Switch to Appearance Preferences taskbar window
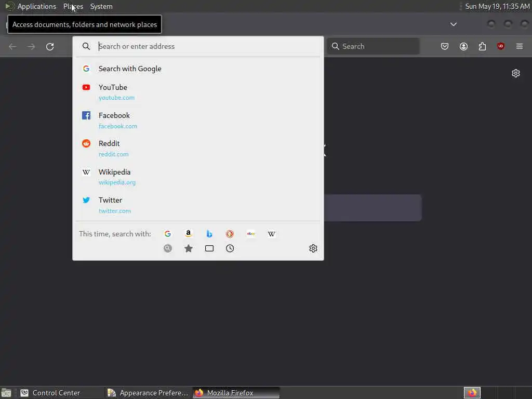This screenshot has width=532, height=399. pos(148,393)
